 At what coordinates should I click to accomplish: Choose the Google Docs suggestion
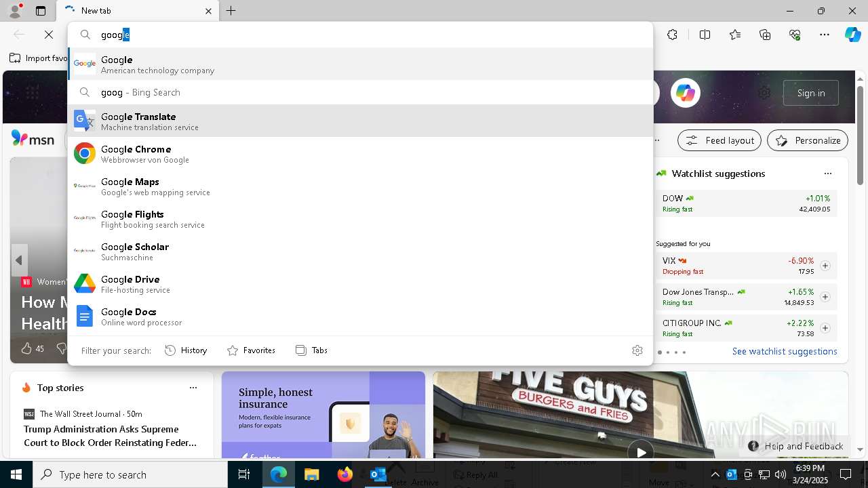(360, 317)
